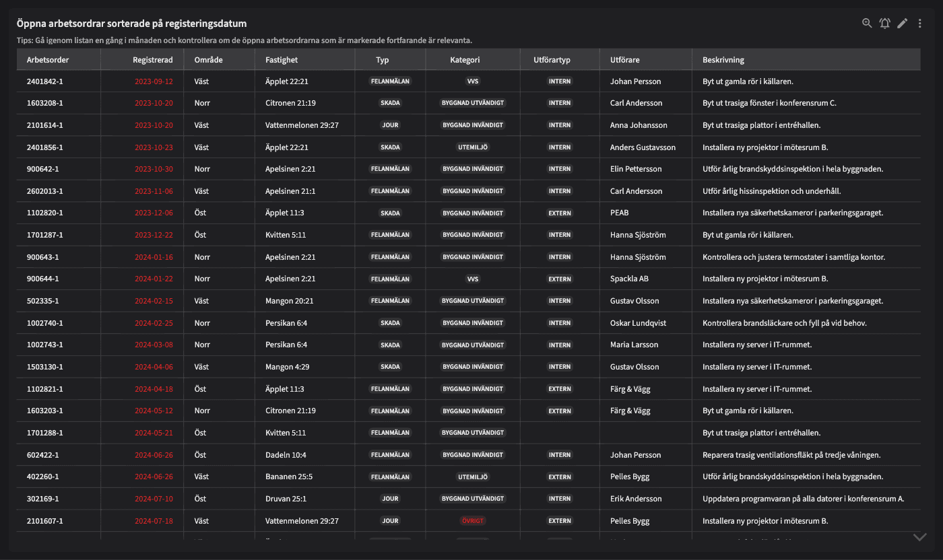Expand the list with the bottom chevron
Screen dimensions: 943x560
click(919, 536)
